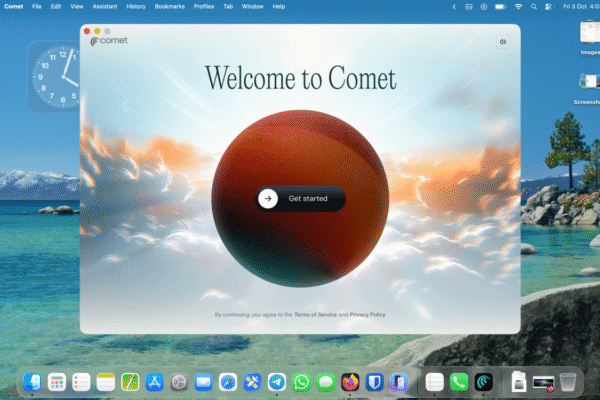The image size is (600, 400).
Task: Open the green map editor app in dock
Action: click(130, 382)
